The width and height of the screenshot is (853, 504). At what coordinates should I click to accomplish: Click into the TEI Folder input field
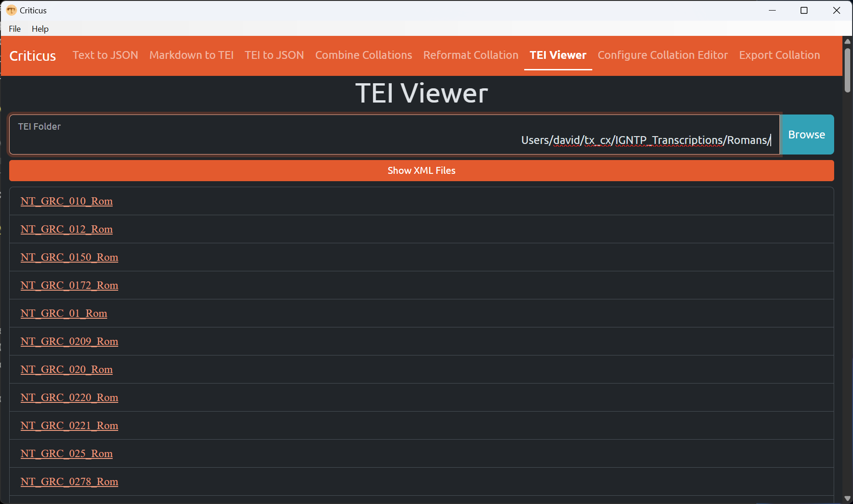[x=395, y=134]
